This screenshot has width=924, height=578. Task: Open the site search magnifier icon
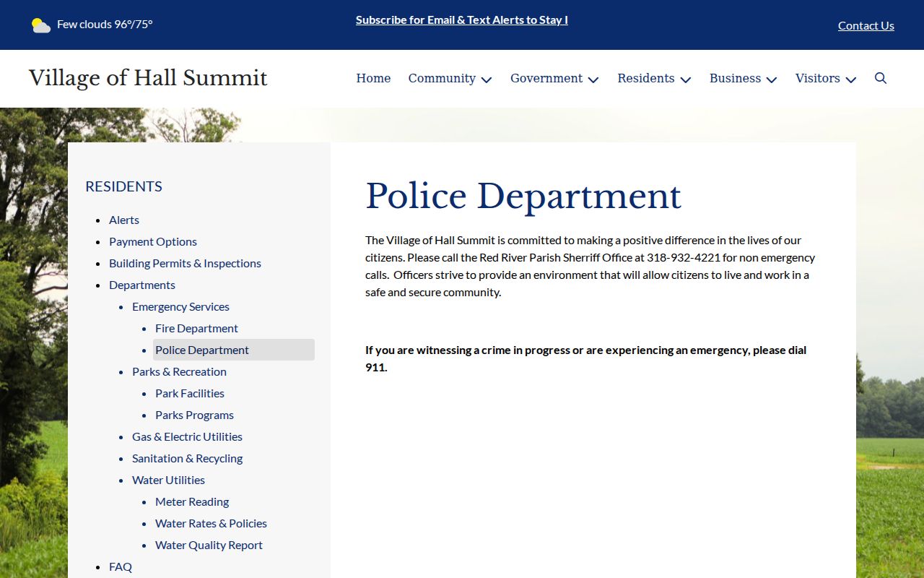[881, 78]
